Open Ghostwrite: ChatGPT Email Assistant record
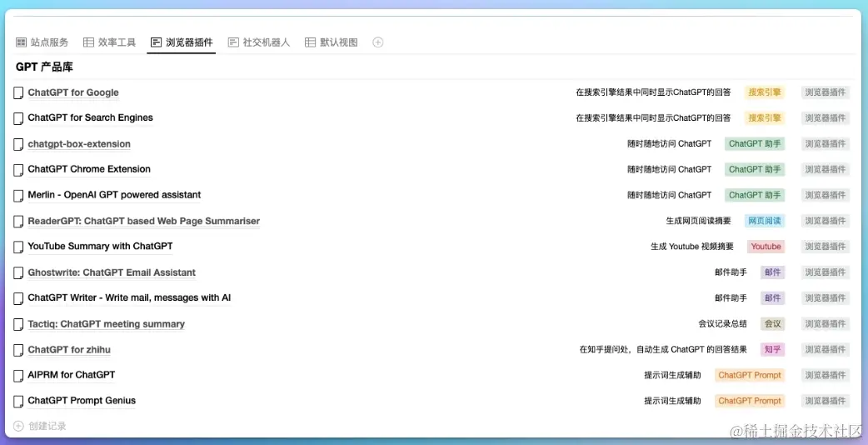 coord(112,272)
